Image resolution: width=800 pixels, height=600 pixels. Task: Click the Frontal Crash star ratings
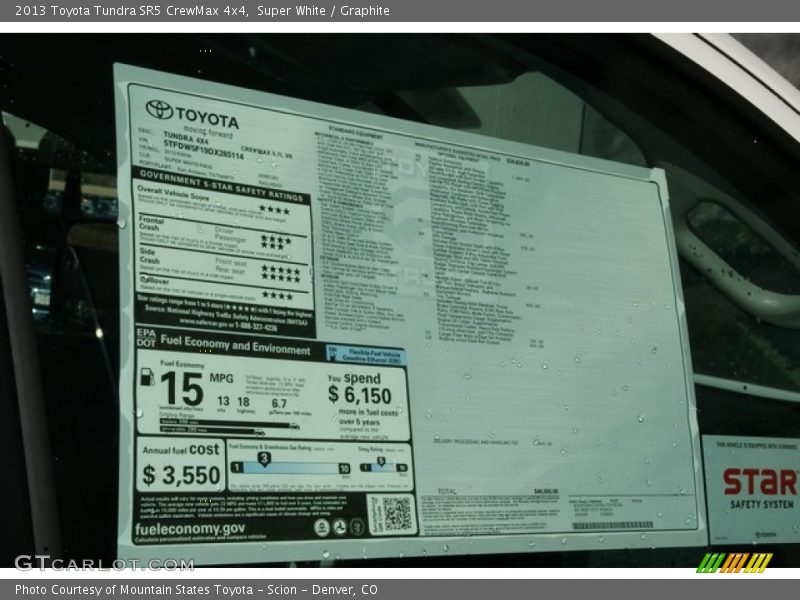point(276,240)
